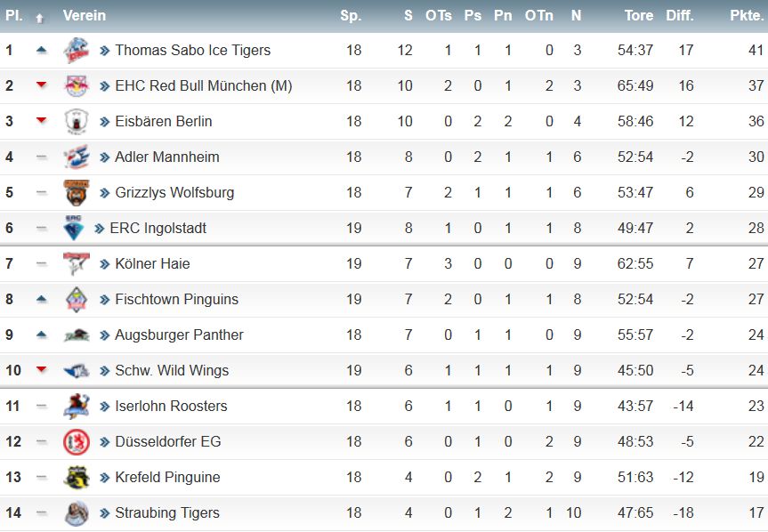768x532 pixels.
Task: Sort table by the Pkte. column header
Action: (x=747, y=16)
